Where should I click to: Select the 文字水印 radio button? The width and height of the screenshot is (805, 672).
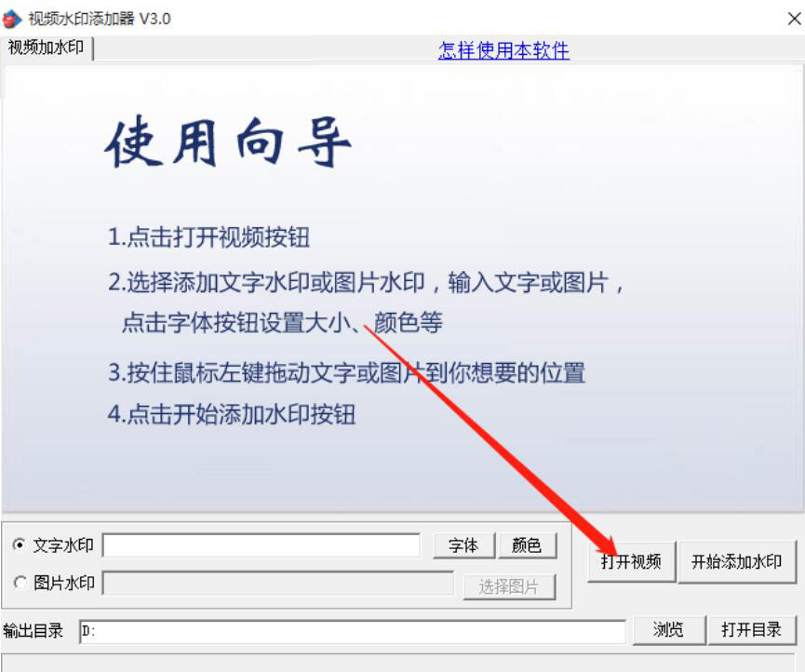(20, 544)
